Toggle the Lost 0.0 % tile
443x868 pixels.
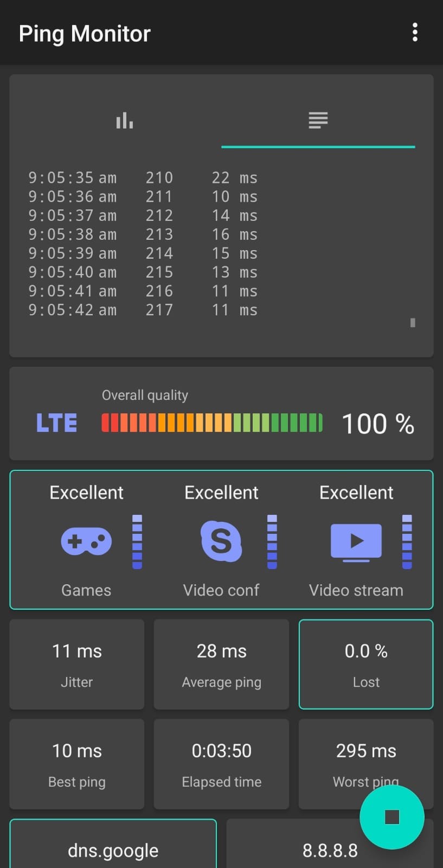coord(366,664)
